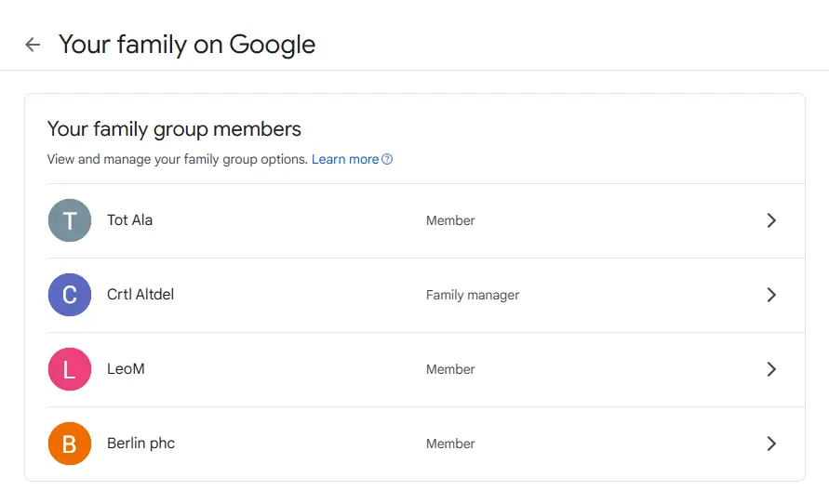
Task: Click the back arrow icon
Action: tap(33, 45)
